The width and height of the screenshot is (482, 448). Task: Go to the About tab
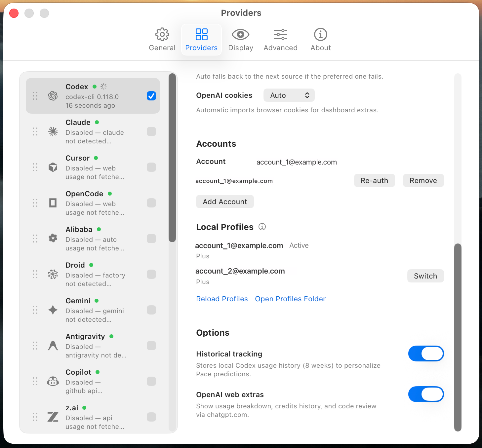[x=321, y=40]
